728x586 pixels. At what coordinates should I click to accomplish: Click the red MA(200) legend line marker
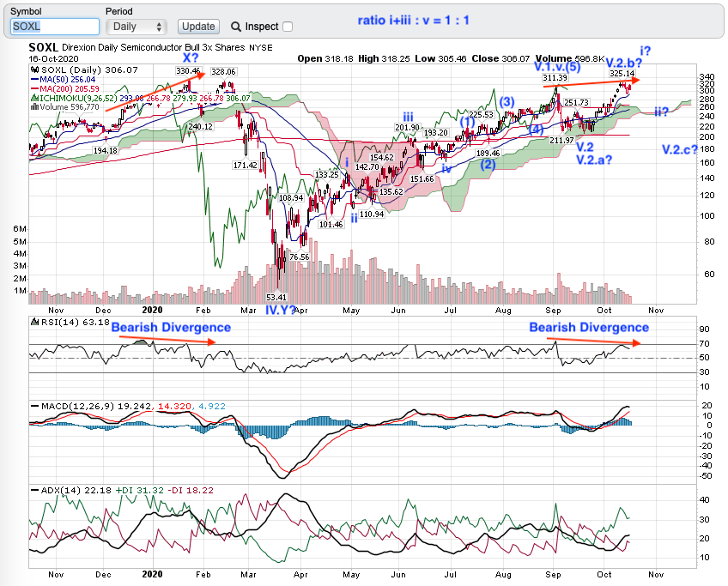click(x=32, y=89)
